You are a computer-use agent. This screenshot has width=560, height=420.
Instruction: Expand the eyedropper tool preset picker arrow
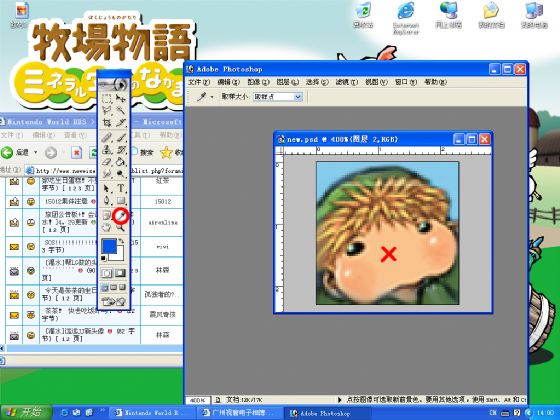(212, 97)
